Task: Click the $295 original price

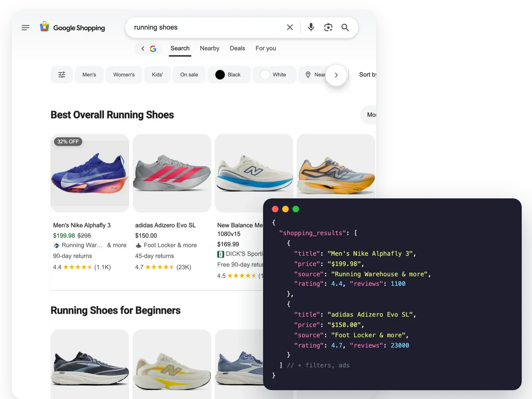Action: pos(84,236)
